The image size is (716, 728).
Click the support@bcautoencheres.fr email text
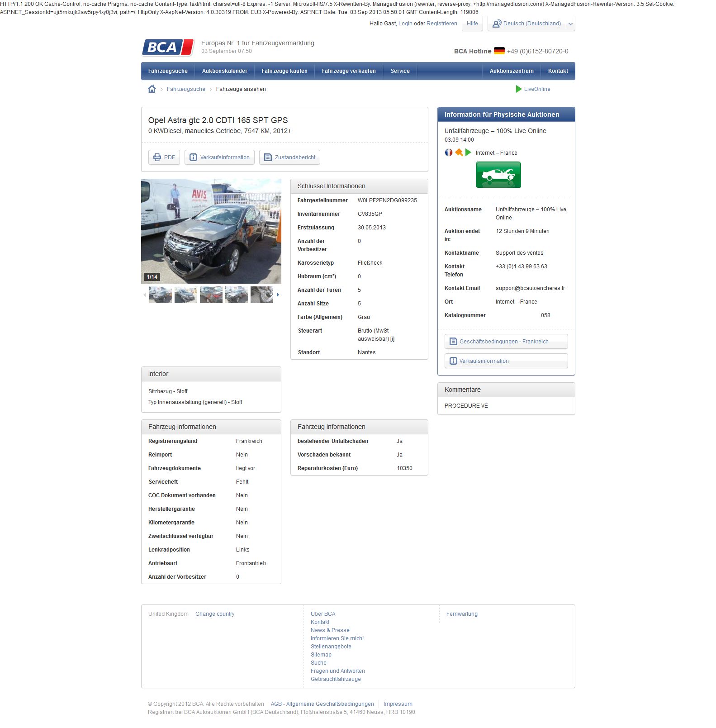(530, 288)
